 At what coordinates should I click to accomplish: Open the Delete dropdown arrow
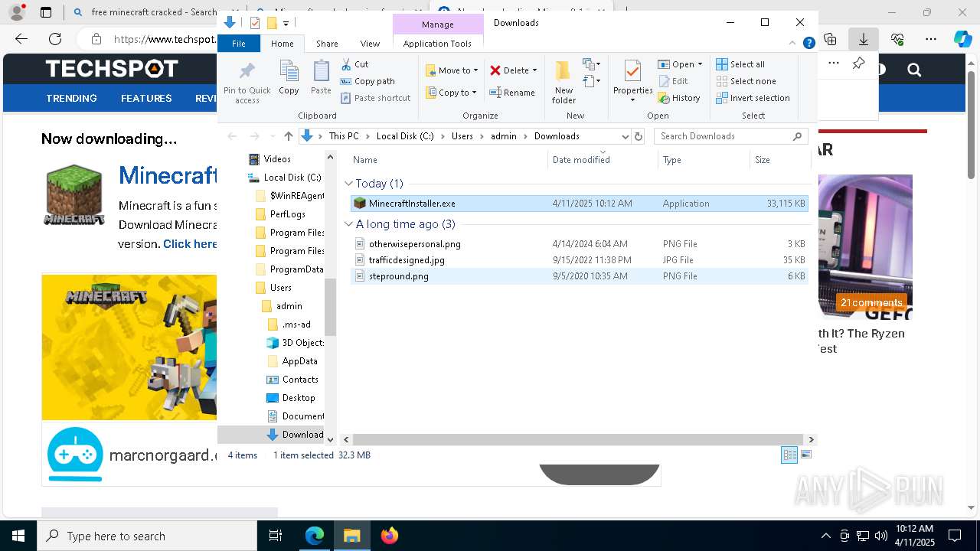[534, 70]
